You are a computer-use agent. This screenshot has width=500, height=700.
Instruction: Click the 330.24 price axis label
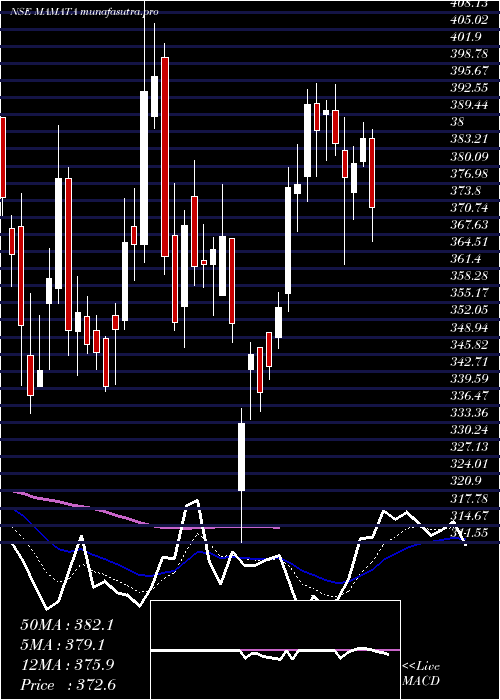[469, 430]
